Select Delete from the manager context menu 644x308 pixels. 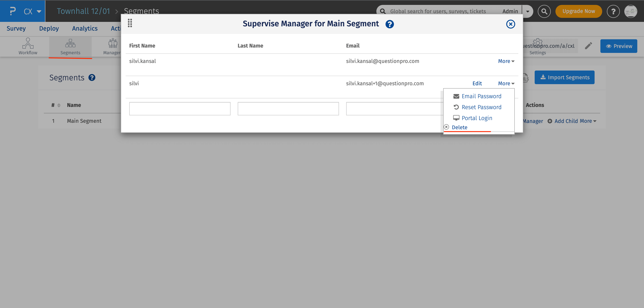pos(460,127)
